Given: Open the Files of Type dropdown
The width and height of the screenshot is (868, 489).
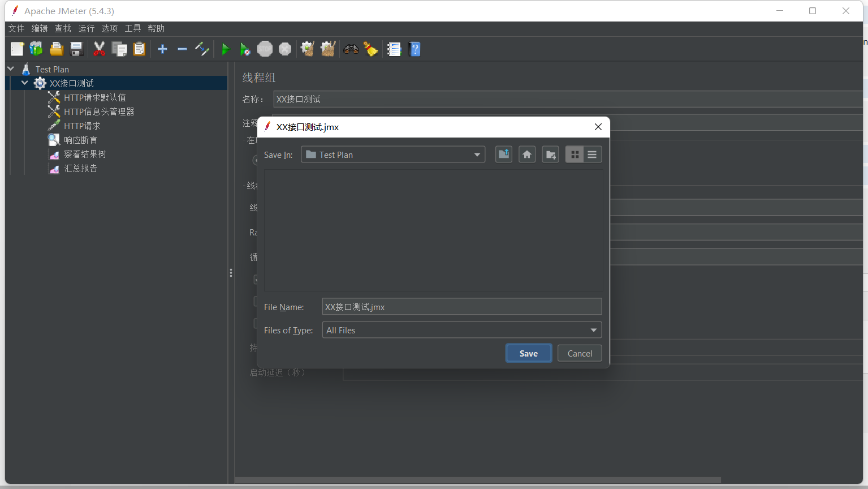Looking at the screenshot, I should tap(461, 330).
